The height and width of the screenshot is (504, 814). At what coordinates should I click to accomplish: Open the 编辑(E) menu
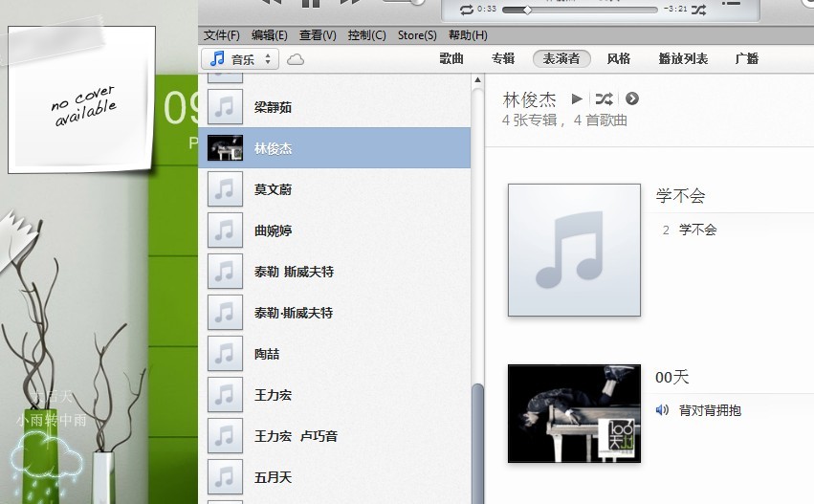click(270, 35)
